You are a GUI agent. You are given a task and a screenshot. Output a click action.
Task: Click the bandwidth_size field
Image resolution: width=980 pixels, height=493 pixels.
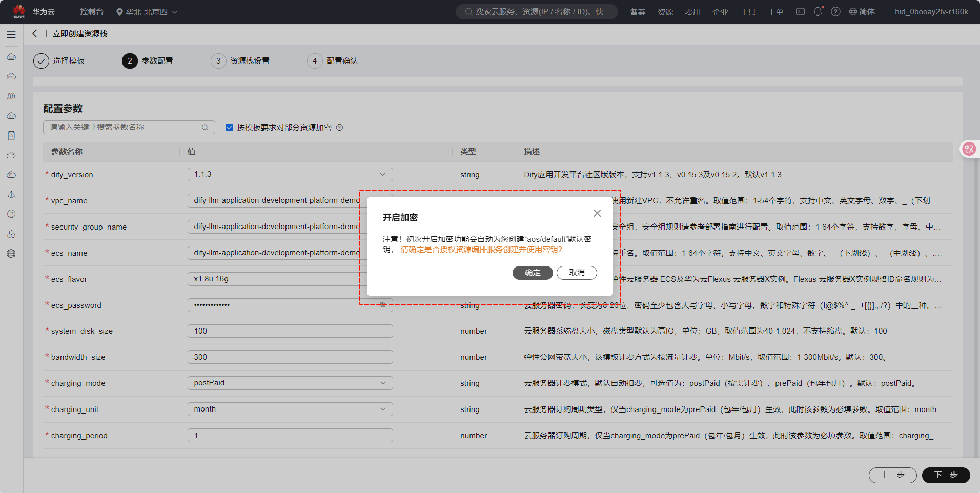(x=290, y=357)
